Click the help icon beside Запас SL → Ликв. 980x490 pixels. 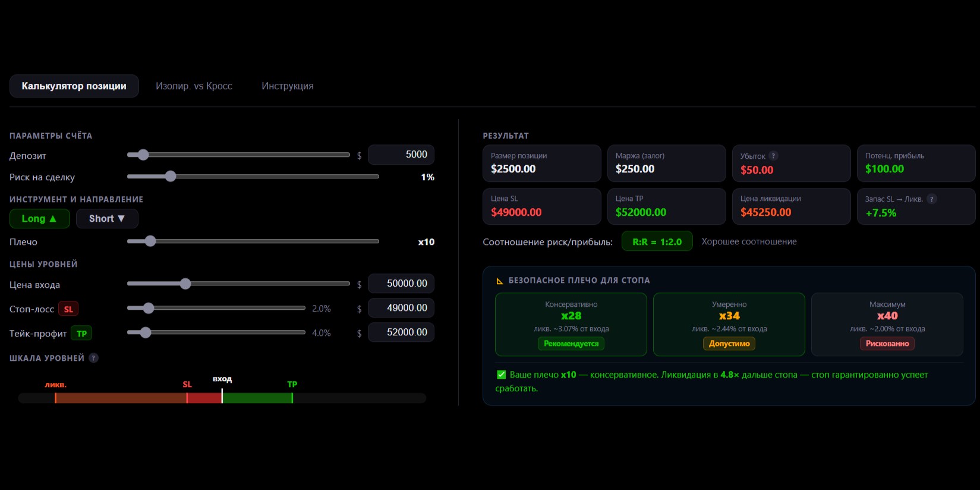pyautogui.click(x=932, y=199)
